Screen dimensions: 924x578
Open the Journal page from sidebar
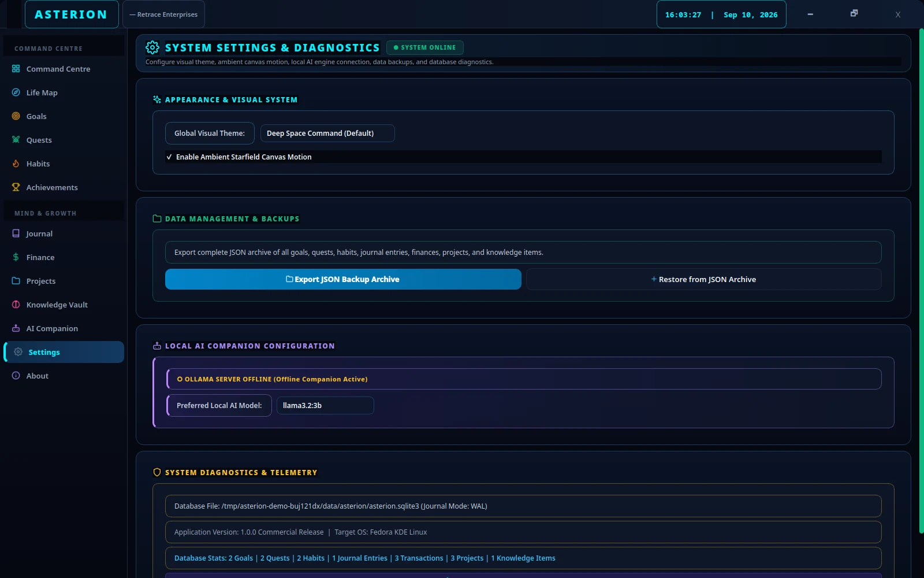pyautogui.click(x=64, y=234)
